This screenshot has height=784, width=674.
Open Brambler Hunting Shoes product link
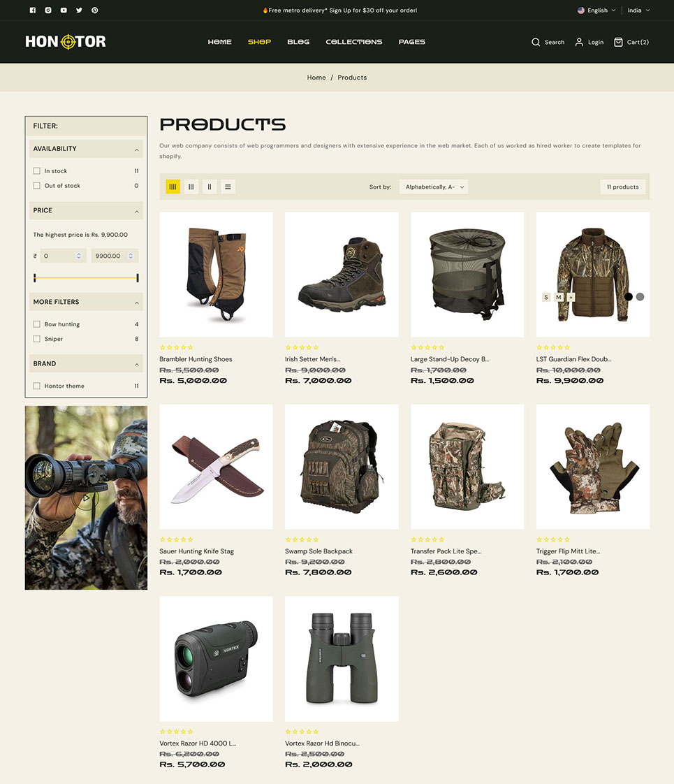point(196,359)
